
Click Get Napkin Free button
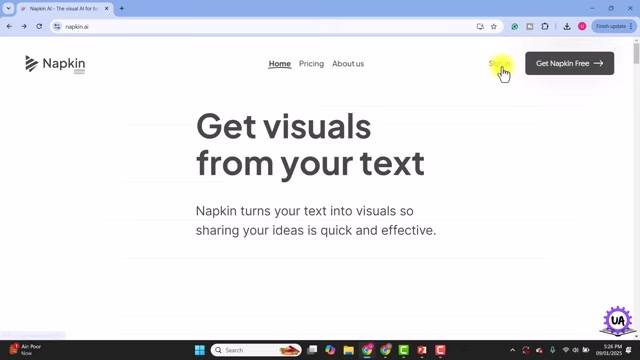569,63
